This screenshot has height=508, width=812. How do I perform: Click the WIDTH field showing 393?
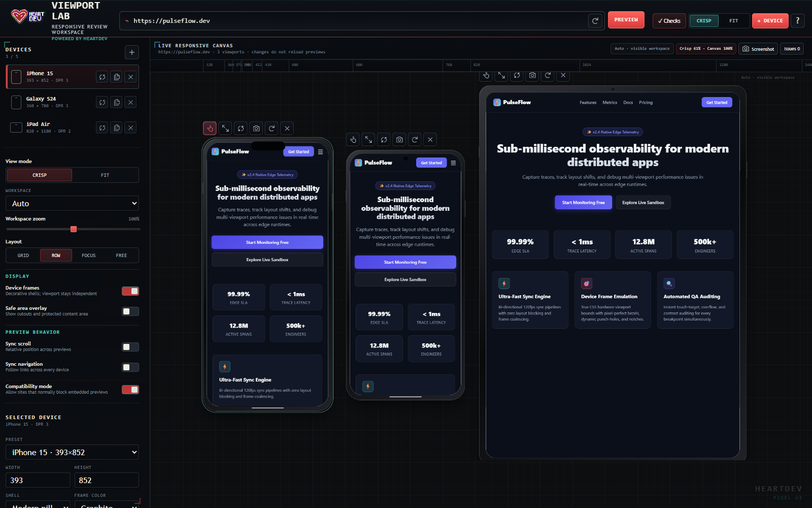tap(38, 480)
